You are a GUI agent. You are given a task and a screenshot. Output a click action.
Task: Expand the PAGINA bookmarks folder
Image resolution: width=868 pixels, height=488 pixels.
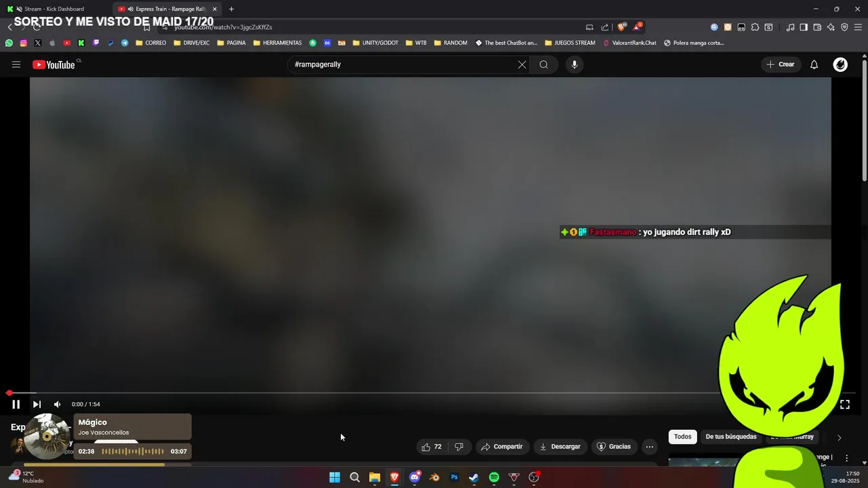[231, 43]
